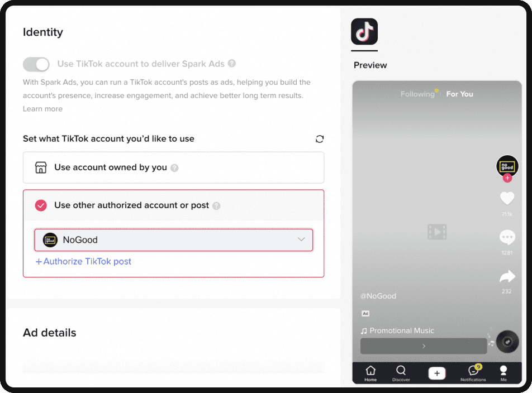Screen dimensions: 532x393
Task: Click the Spark Ads help question mark icon
Action: tap(232, 64)
